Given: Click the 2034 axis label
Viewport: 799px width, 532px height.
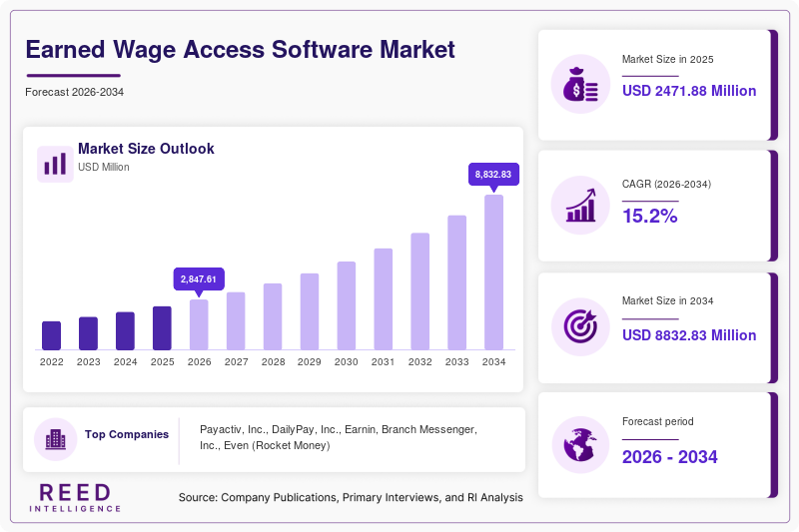Looking at the screenshot, I should pos(493,362).
